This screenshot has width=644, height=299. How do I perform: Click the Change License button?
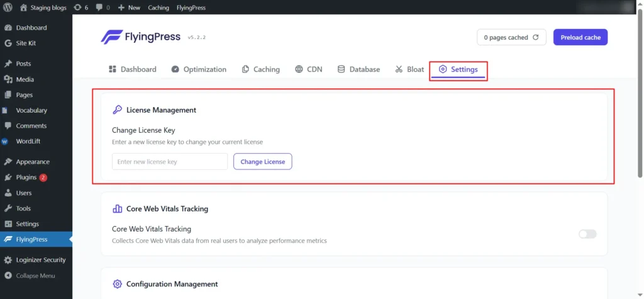coord(262,162)
